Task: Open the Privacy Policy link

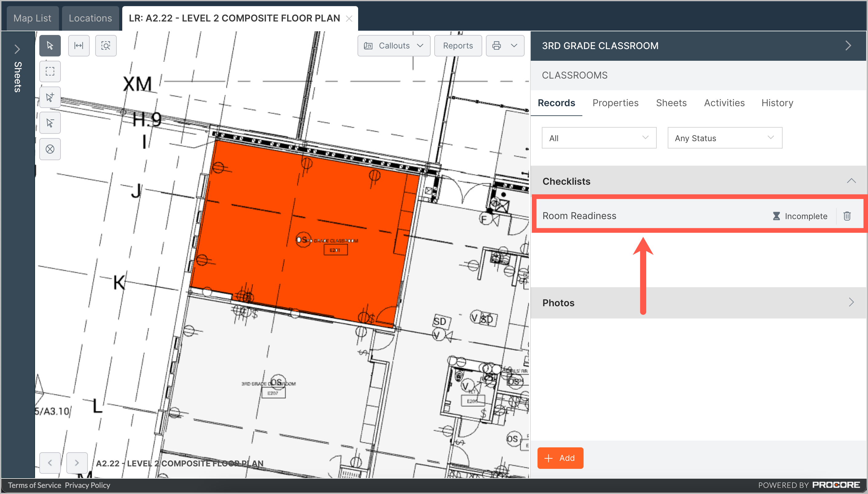Action: click(87, 485)
